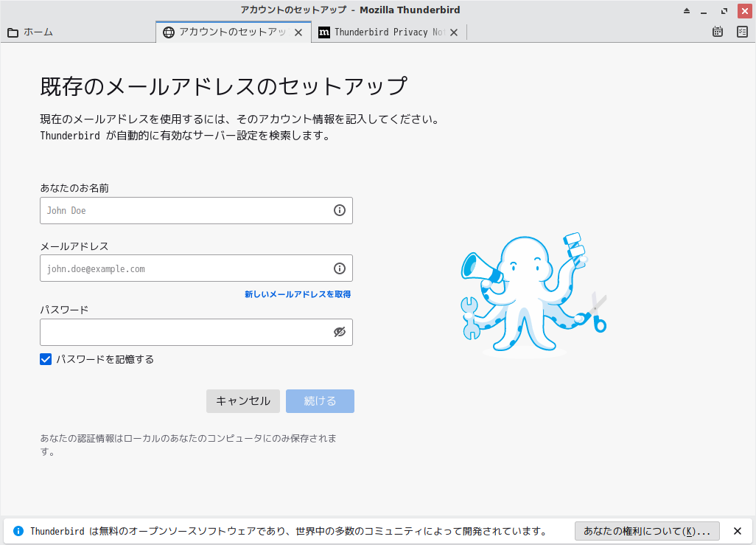Switch to the Thunderbird Privacy Notice tab
The width and height of the screenshot is (756, 545).
[x=388, y=32]
